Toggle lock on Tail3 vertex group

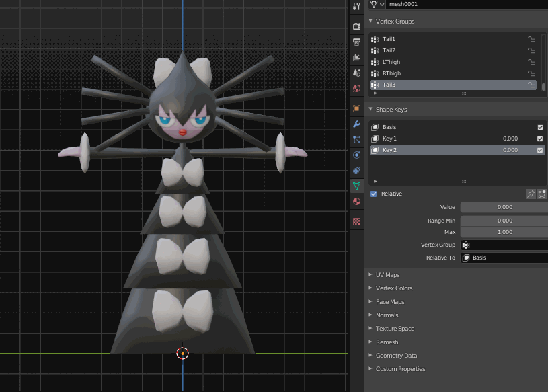coord(531,85)
